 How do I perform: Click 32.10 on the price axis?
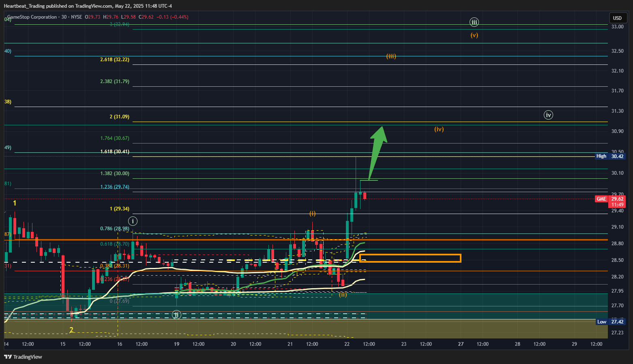(x=617, y=71)
